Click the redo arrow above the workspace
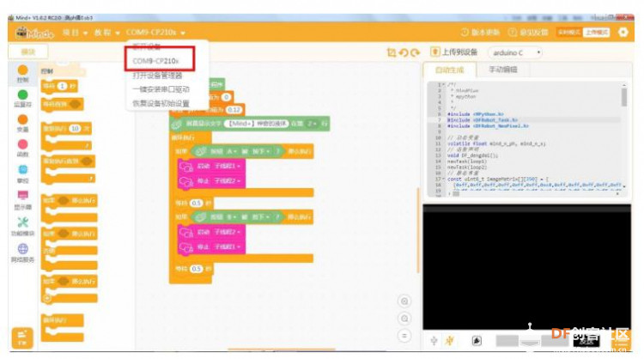The image size is (644, 359). tap(416, 52)
